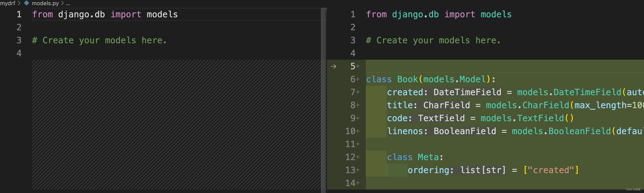Click the comment 'Create your models here' in left pane
Screen dimensions: 644x193
(x=99, y=40)
